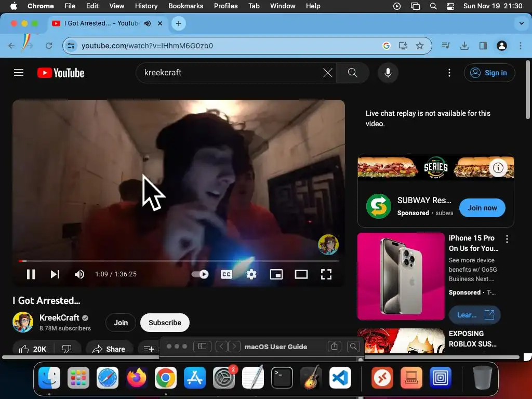Open a new Chrome tab
Screen dimensions: 532x399
pyautogui.click(x=179, y=23)
